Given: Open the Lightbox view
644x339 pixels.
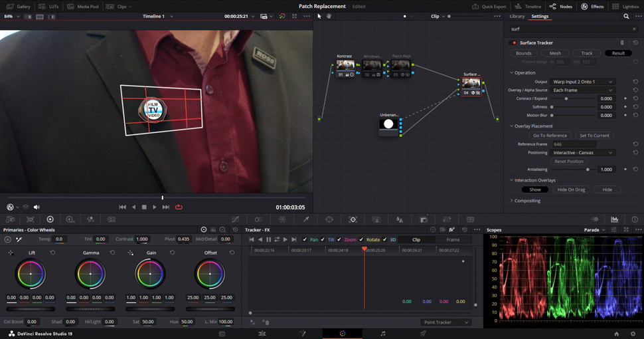Looking at the screenshot, I should [625, 7].
